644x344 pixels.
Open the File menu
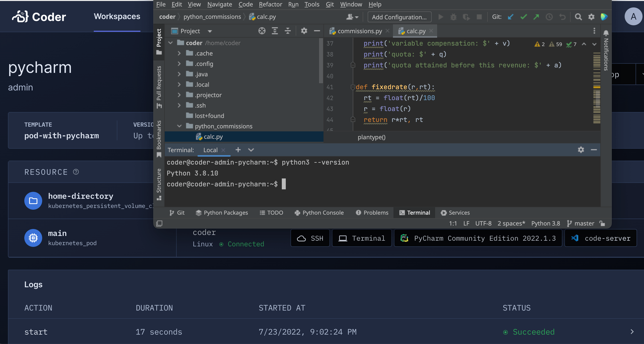161,4
